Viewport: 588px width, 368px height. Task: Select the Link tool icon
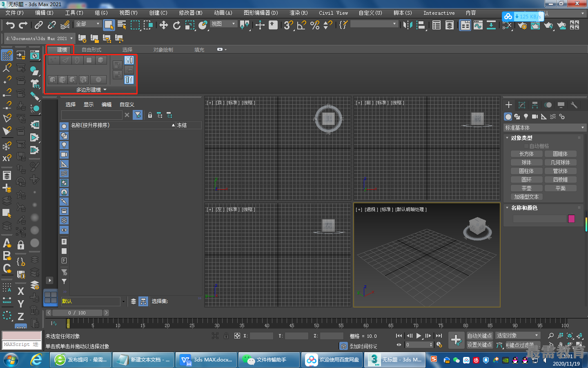click(x=39, y=25)
